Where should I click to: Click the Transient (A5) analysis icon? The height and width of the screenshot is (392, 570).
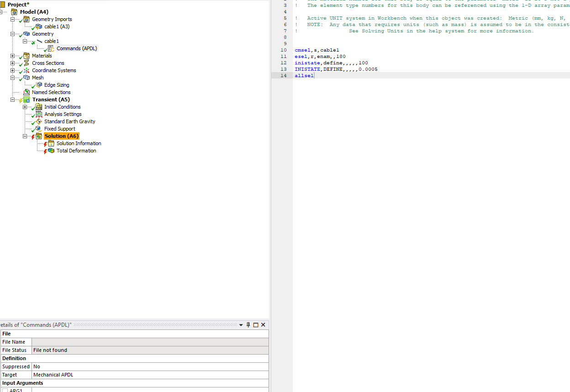pos(26,99)
